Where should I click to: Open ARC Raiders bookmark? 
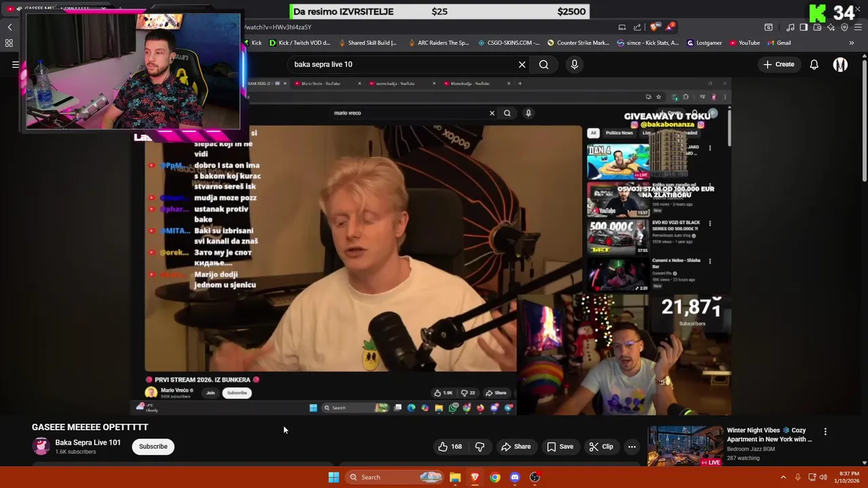click(438, 43)
